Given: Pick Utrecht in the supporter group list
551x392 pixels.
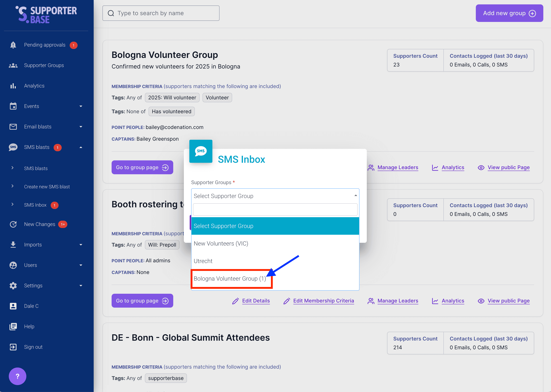Looking at the screenshot, I should (203, 261).
